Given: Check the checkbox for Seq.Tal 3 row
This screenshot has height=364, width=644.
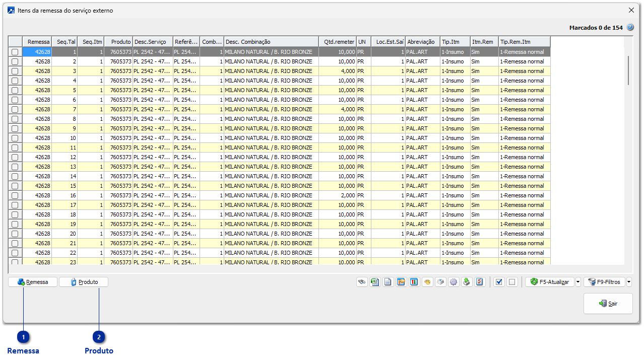Looking at the screenshot, I should [15, 71].
